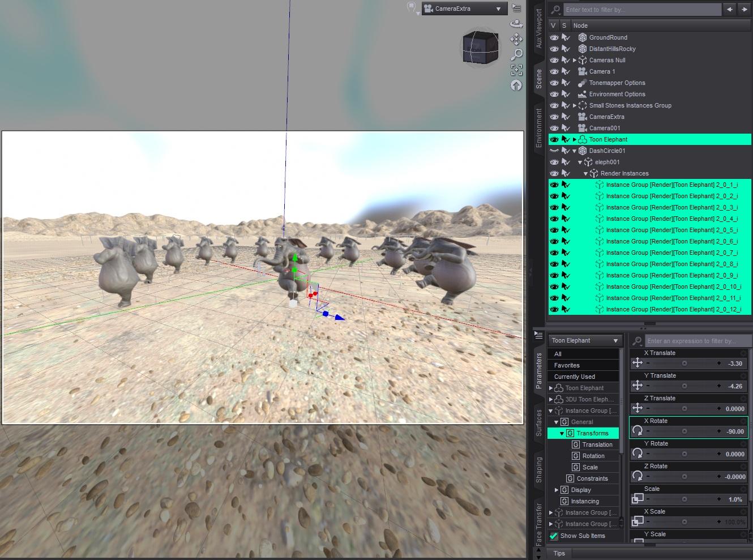Hide GroundRound using its eye icon
This screenshot has height=560, width=753.
(554, 37)
